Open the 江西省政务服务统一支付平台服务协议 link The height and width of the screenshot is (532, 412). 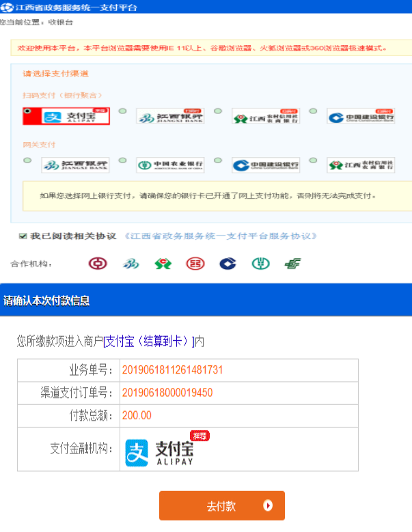(x=221, y=236)
